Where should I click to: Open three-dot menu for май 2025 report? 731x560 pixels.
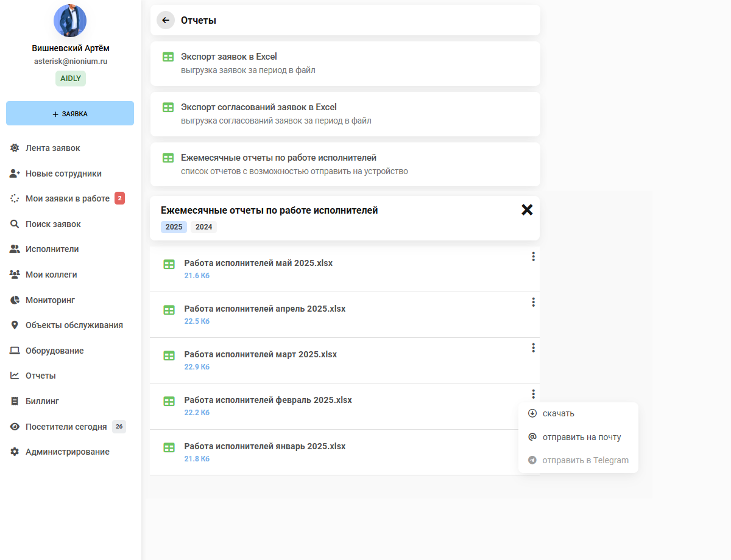click(533, 257)
